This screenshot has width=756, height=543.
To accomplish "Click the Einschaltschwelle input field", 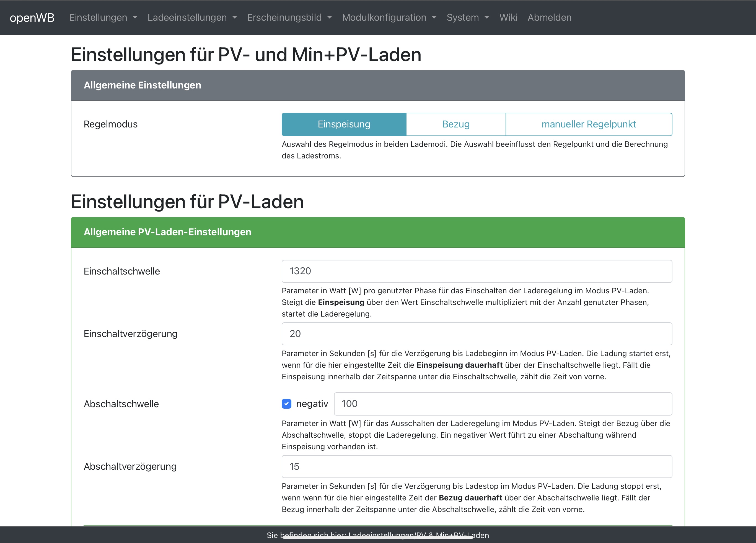I will (477, 271).
